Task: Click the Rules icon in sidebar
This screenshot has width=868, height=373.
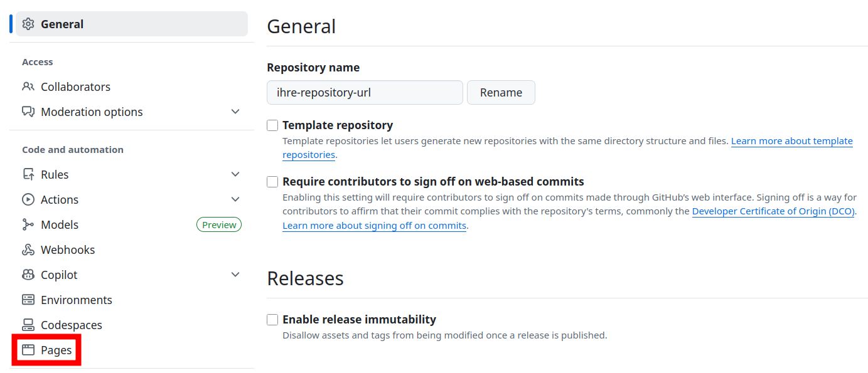Action: coord(28,174)
